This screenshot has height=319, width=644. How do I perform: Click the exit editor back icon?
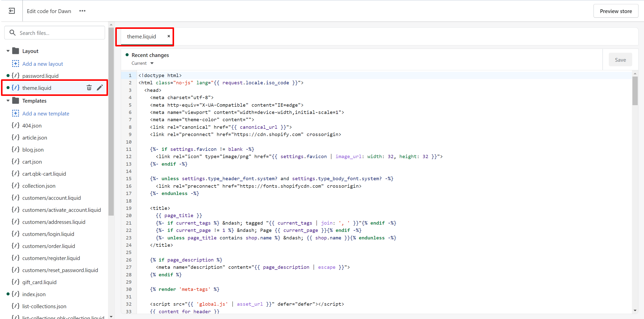[12, 11]
